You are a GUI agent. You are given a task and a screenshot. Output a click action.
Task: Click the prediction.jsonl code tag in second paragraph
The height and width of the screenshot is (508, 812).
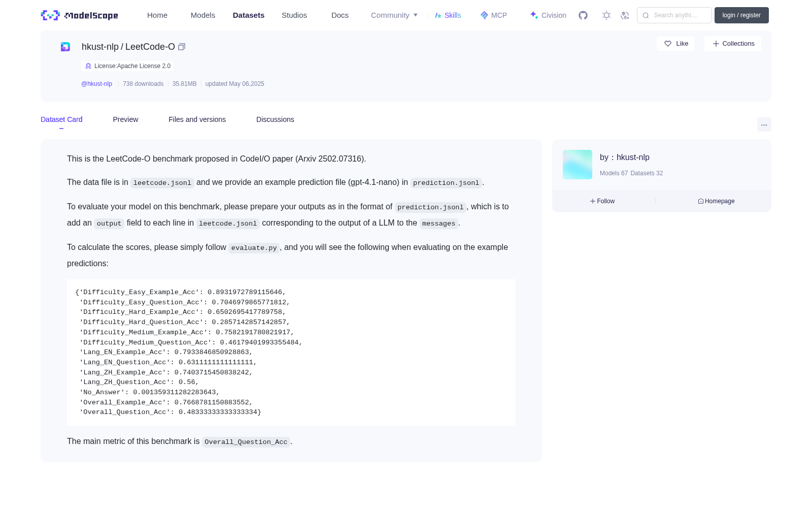(x=446, y=183)
